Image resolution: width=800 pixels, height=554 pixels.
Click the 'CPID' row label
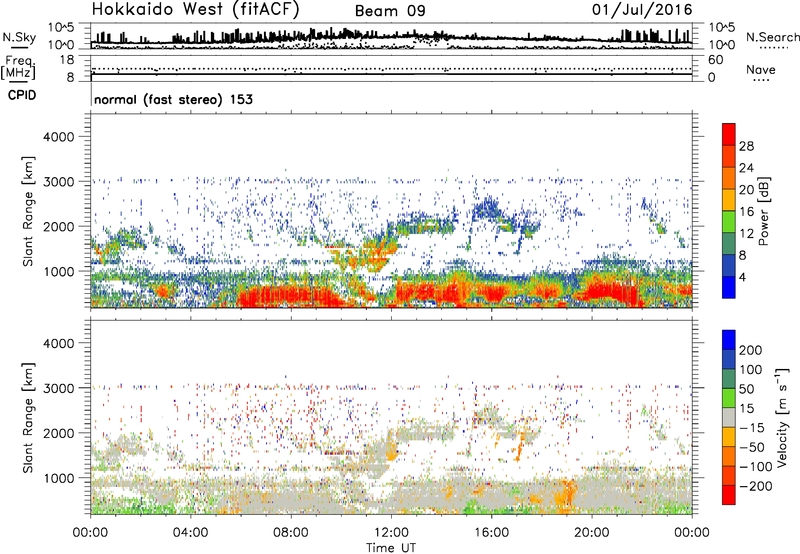(22, 95)
